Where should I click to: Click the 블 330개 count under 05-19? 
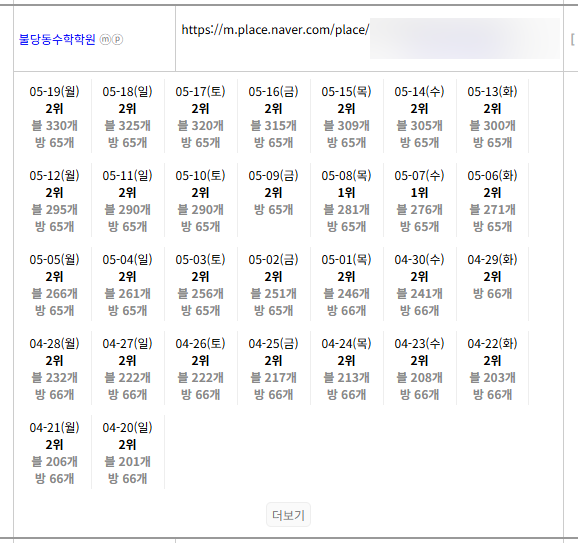click(55, 126)
